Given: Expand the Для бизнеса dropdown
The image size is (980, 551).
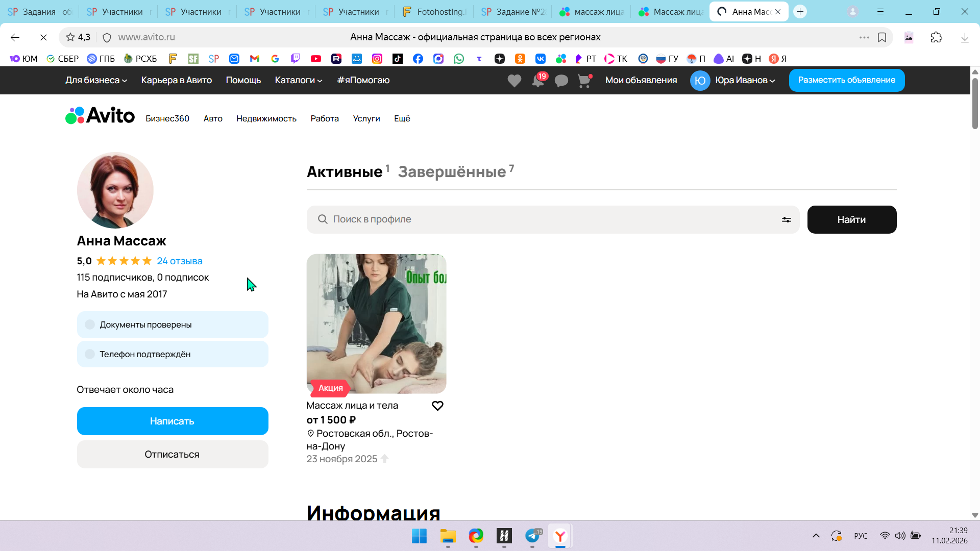Looking at the screenshot, I should [x=96, y=80].
